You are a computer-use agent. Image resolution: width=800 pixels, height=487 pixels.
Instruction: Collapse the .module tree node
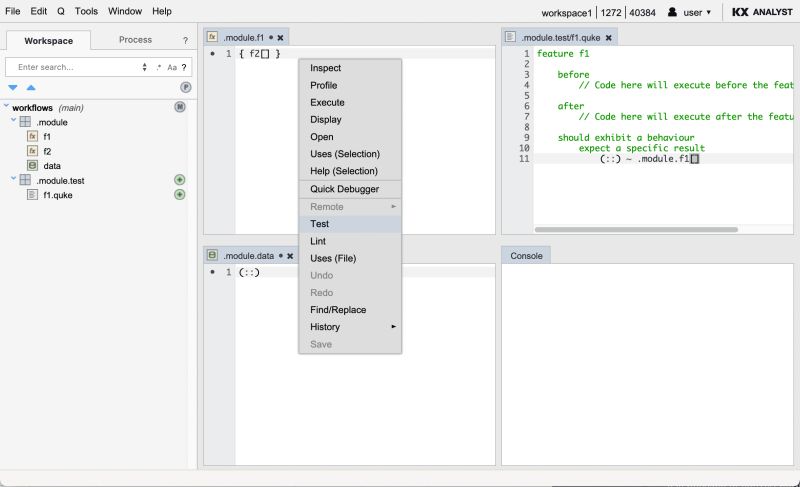pyautogui.click(x=14, y=120)
